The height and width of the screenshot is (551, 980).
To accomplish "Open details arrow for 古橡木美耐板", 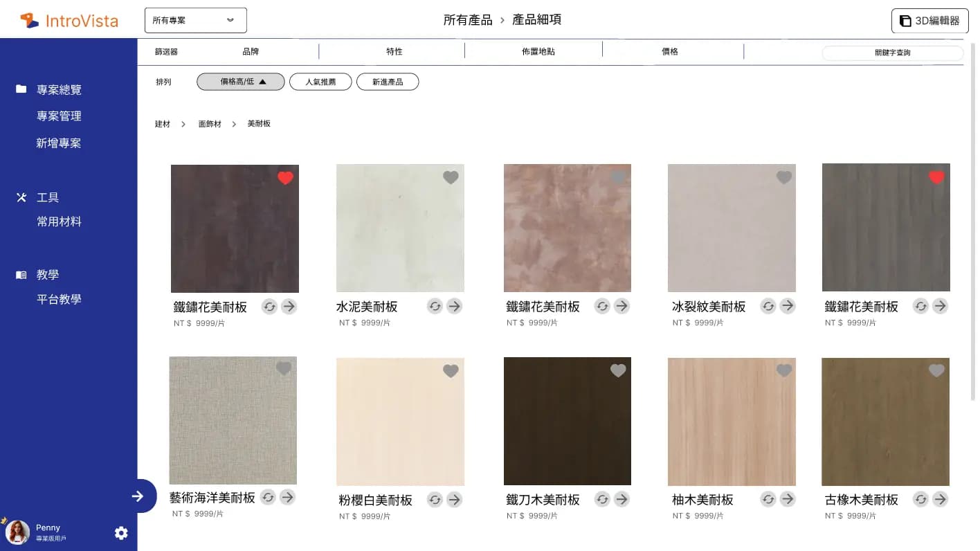I will point(940,499).
